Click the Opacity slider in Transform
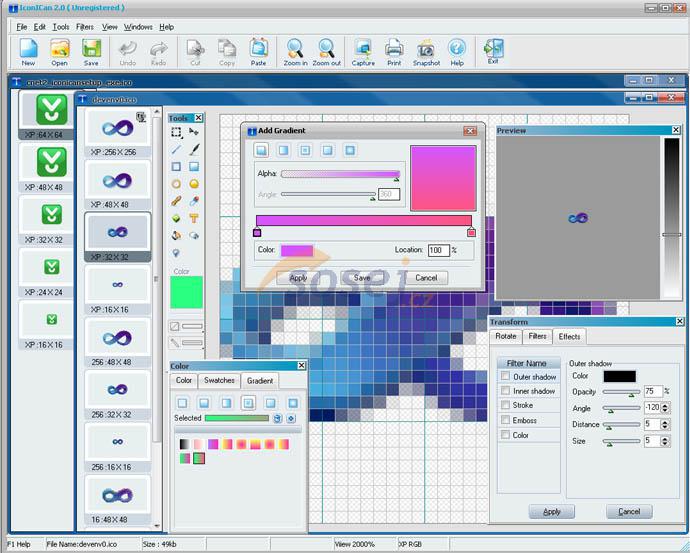Image resolution: width=690 pixels, height=553 pixels. [x=621, y=392]
